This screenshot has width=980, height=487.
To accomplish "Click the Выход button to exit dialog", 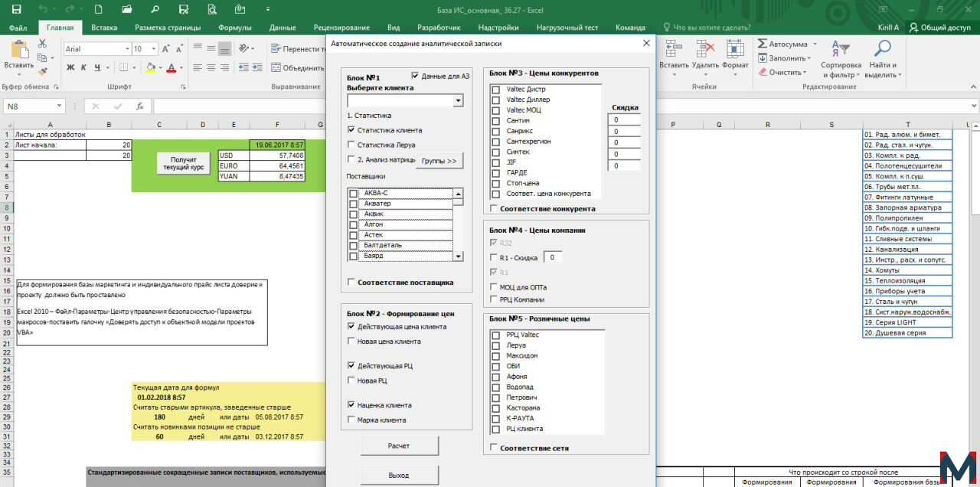I will tap(399, 476).
